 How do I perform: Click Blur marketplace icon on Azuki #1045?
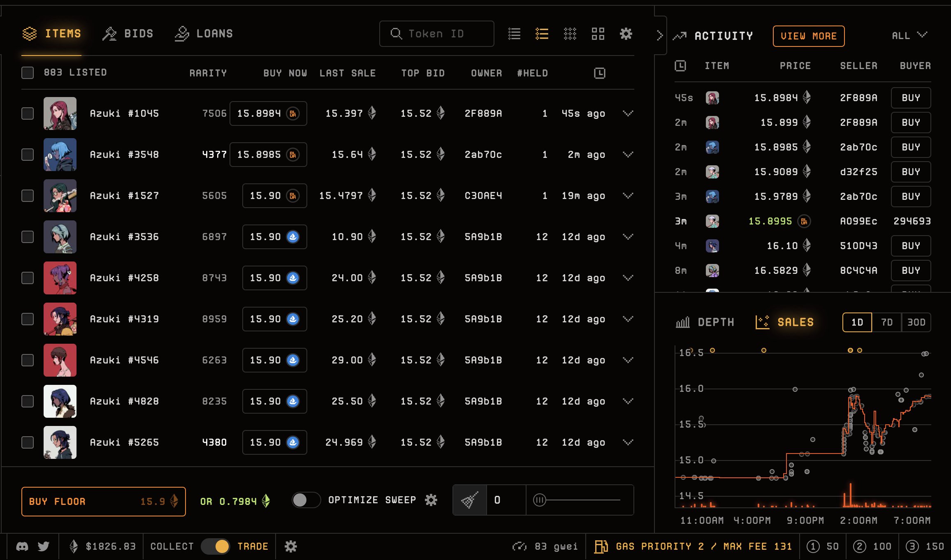click(x=293, y=113)
